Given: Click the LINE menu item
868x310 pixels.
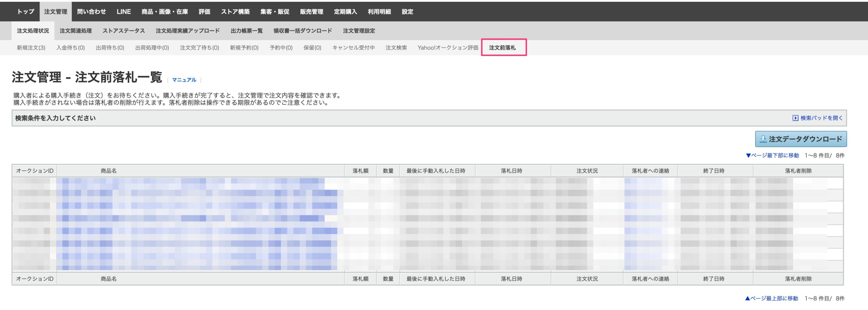Looking at the screenshot, I should click(x=123, y=12).
